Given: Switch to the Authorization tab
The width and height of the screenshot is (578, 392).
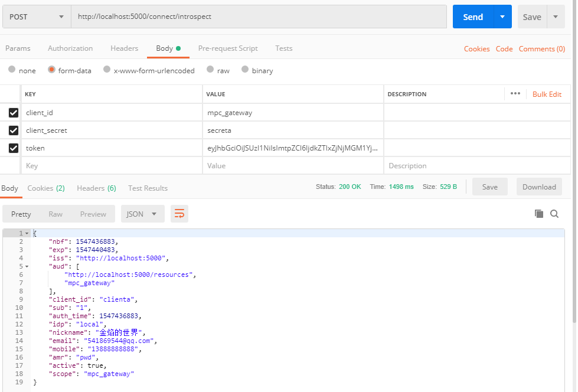Looking at the screenshot, I should point(70,48).
